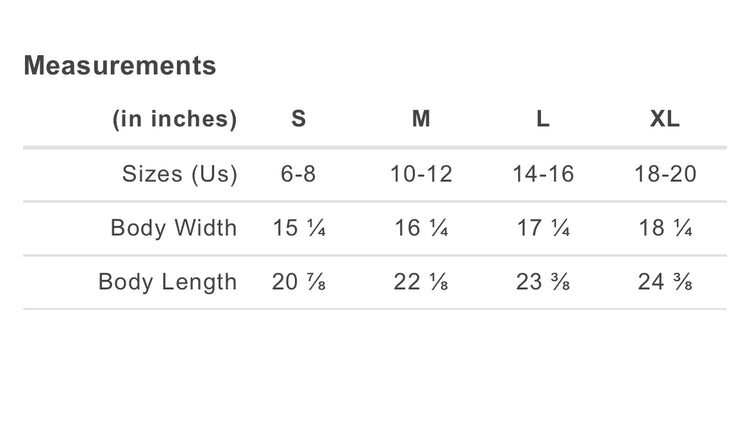This screenshot has height=421, width=750.
Task: Click the 24 ⅜ body length value
Action: pyautogui.click(x=665, y=282)
